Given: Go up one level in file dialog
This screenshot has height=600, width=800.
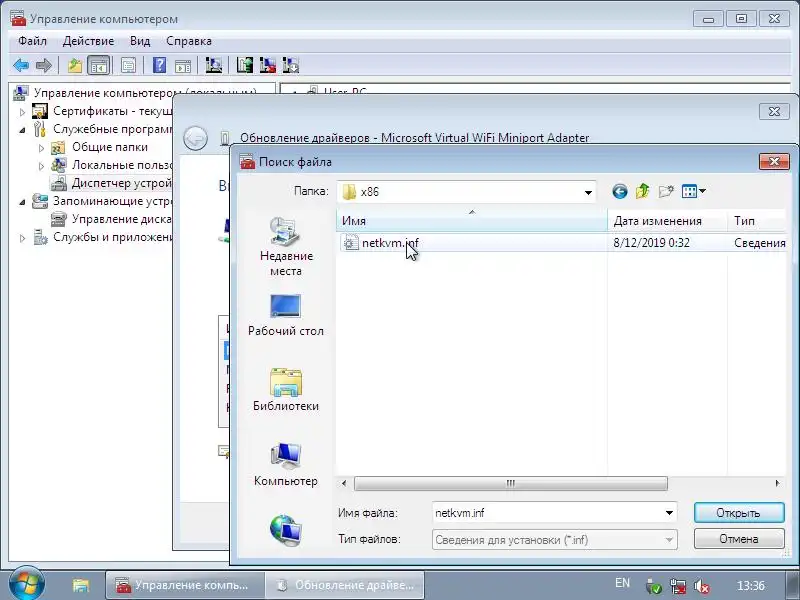Looking at the screenshot, I should pos(642,192).
